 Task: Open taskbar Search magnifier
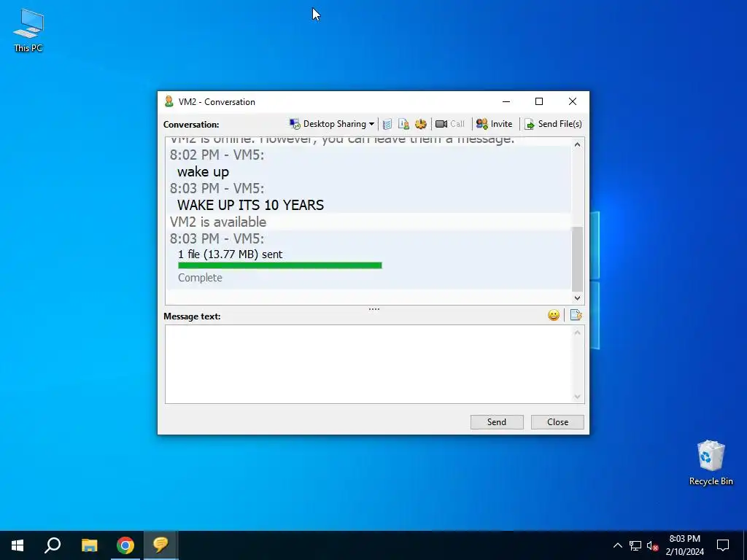point(53,545)
